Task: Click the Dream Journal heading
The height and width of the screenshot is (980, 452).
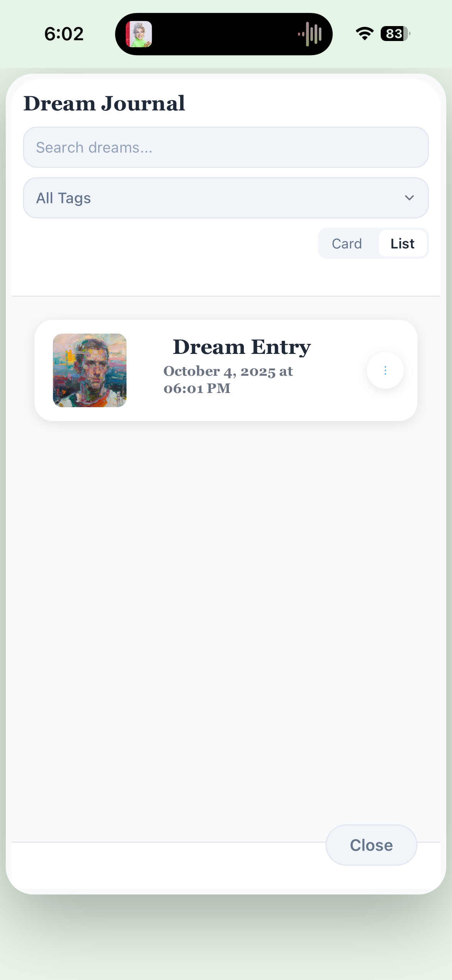Action: click(104, 104)
